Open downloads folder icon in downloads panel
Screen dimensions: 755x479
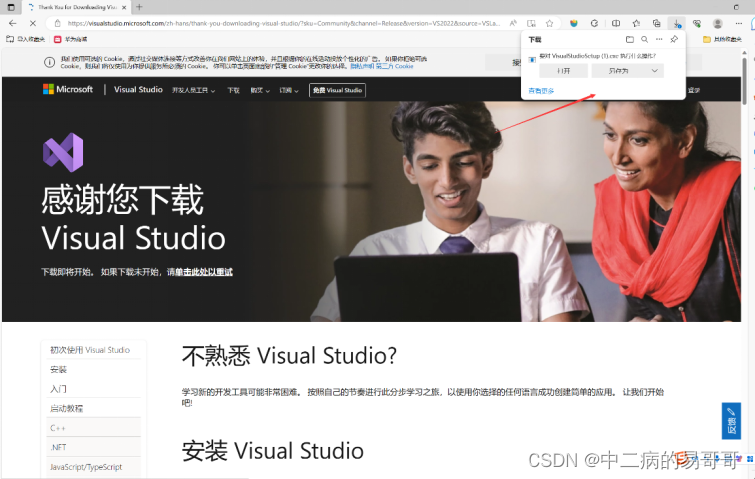tap(629, 39)
